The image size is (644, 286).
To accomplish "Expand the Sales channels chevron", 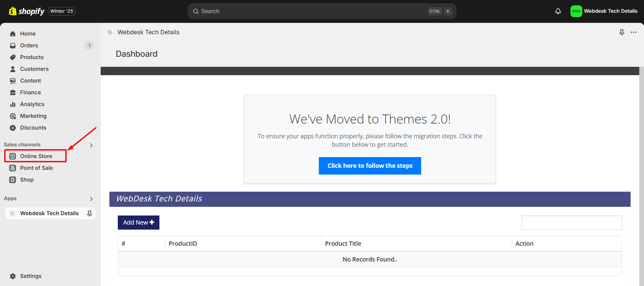I will 91,145.
